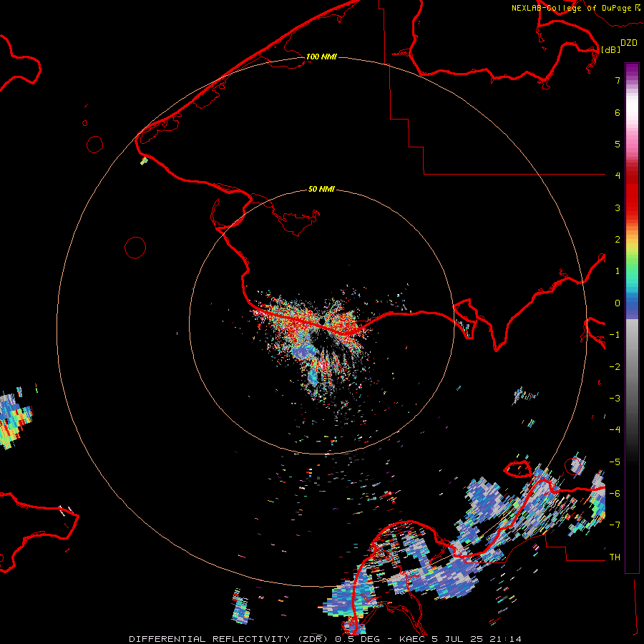
Task: Click the -4 value on the color scale
Action: pos(615,429)
